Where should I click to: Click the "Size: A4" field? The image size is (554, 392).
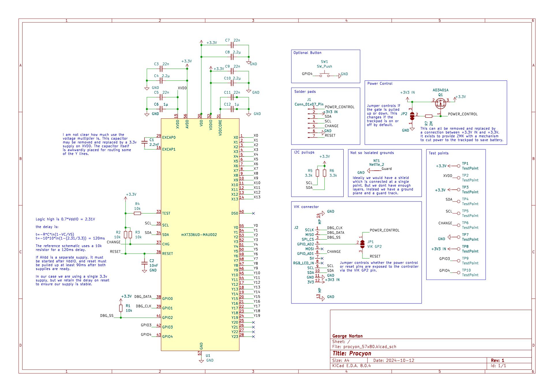341,361
